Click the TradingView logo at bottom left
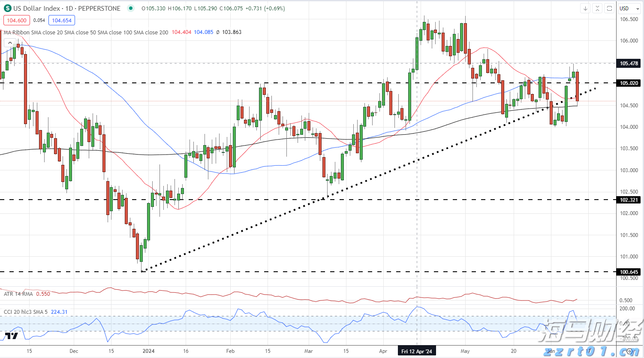This screenshot has height=358, width=644. click(12, 336)
